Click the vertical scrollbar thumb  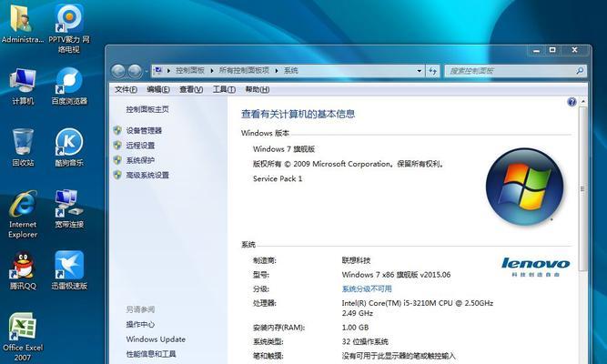coord(582,189)
